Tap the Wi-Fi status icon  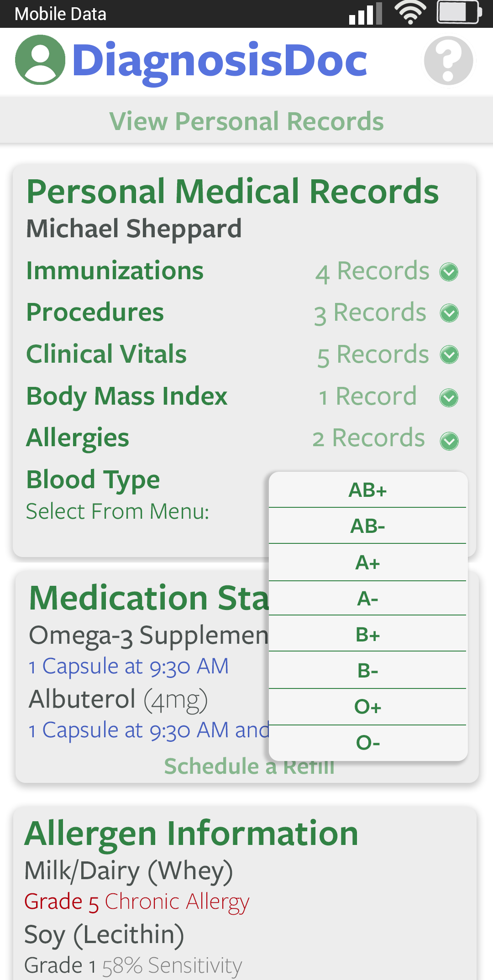pyautogui.click(x=410, y=13)
